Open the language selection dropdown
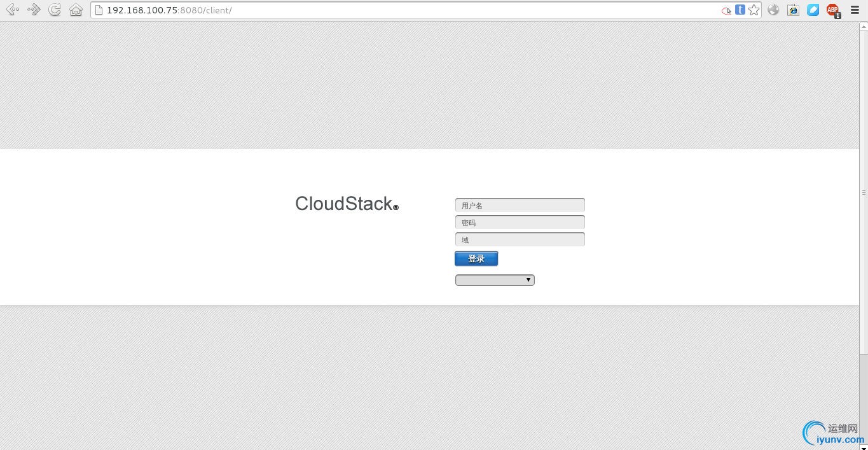This screenshot has width=868, height=450. (495, 280)
